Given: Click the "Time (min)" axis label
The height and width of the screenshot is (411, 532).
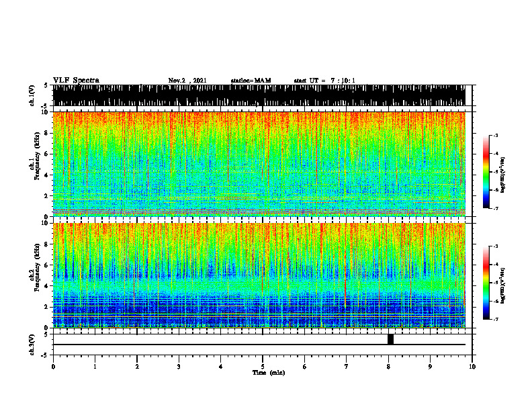Looking at the screenshot, I should click(x=269, y=373).
